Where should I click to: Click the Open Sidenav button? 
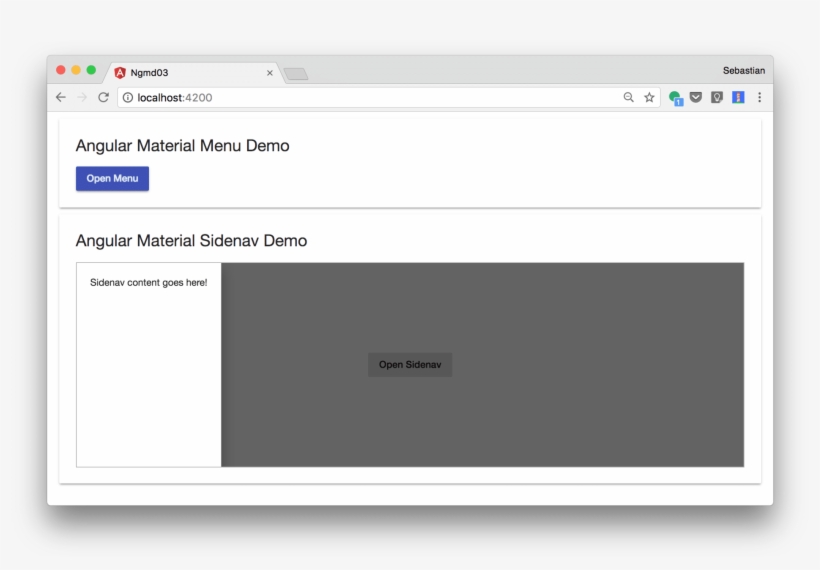[x=410, y=364]
